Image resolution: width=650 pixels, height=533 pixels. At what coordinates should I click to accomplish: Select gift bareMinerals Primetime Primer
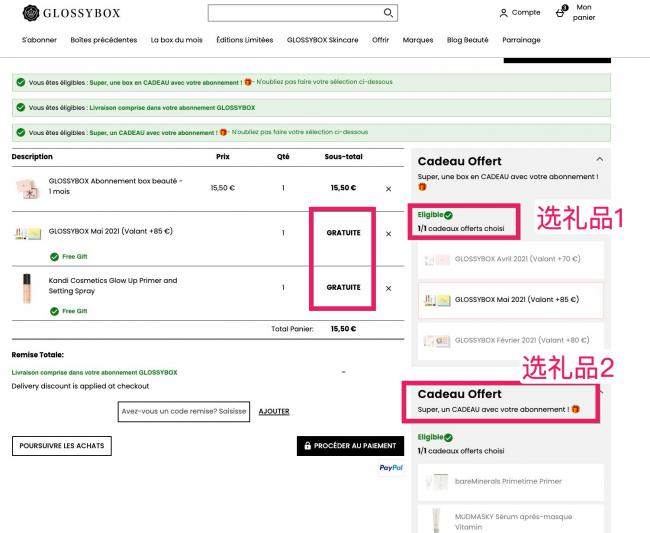pyautogui.click(x=511, y=482)
